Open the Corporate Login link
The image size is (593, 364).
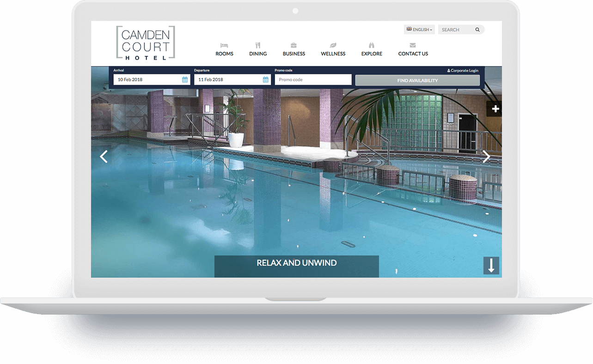463,71
